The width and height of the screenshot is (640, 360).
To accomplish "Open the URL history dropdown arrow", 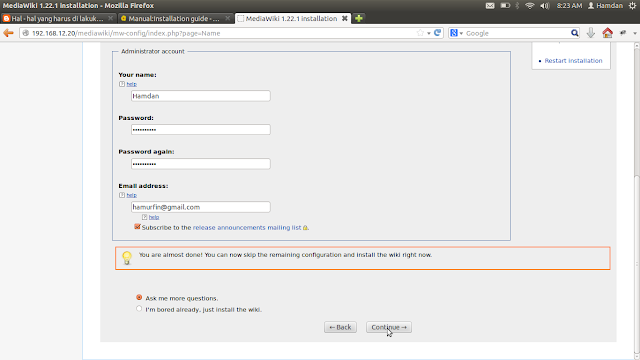I will tap(429, 33).
